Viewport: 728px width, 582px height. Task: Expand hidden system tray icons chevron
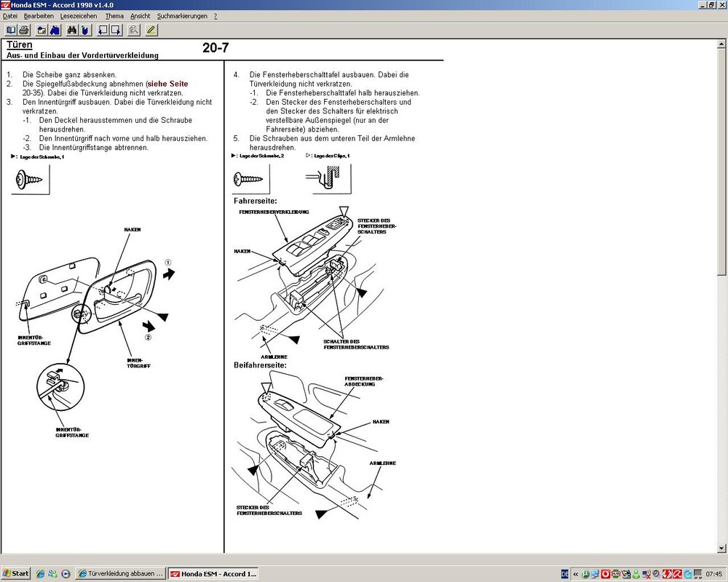(574, 573)
